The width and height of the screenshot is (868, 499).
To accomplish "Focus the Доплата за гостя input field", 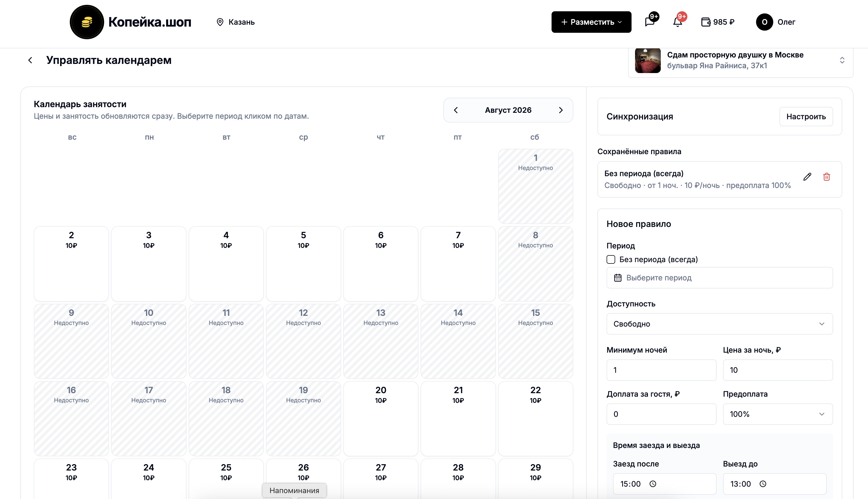I will pyautogui.click(x=661, y=414).
